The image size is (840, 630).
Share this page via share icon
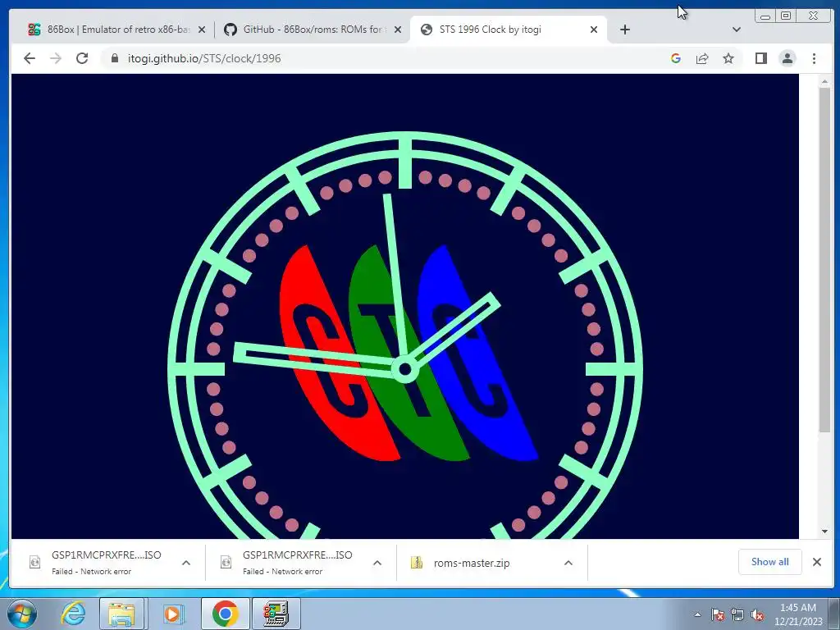coord(702,58)
